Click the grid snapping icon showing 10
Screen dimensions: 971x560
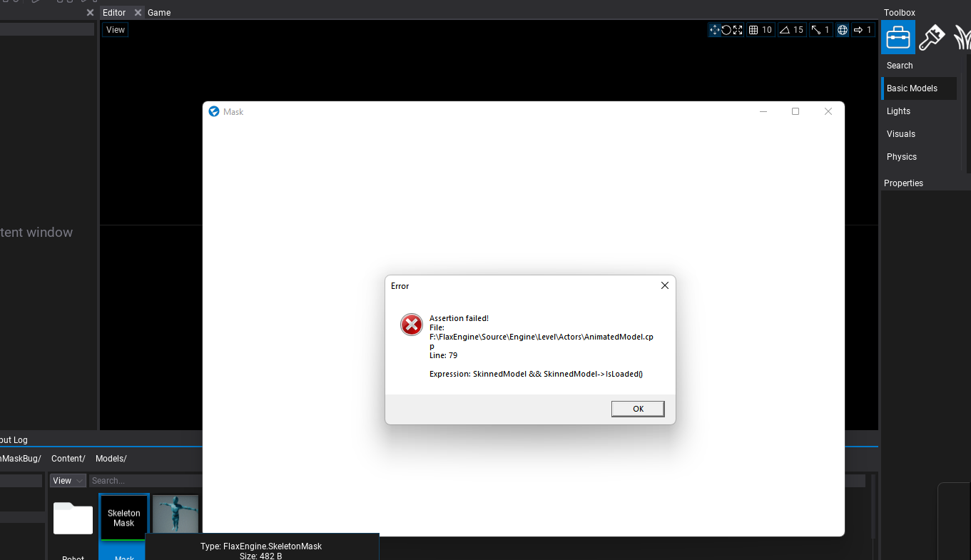pyautogui.click(x=759, y=29)
